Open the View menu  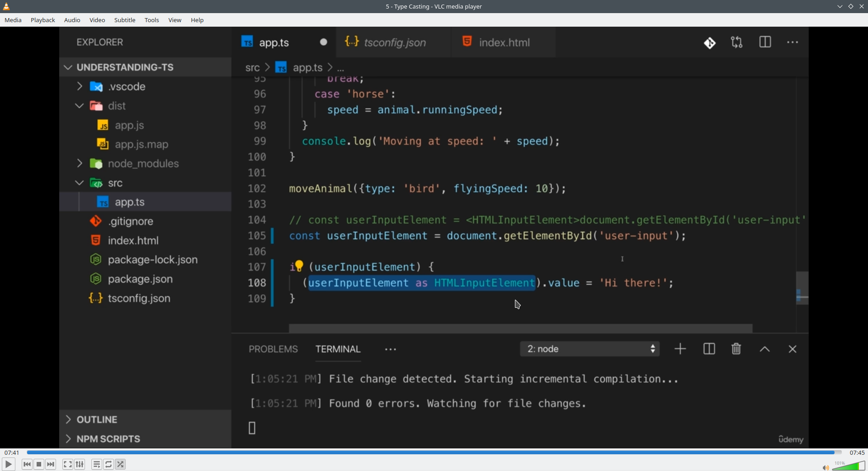175,20
